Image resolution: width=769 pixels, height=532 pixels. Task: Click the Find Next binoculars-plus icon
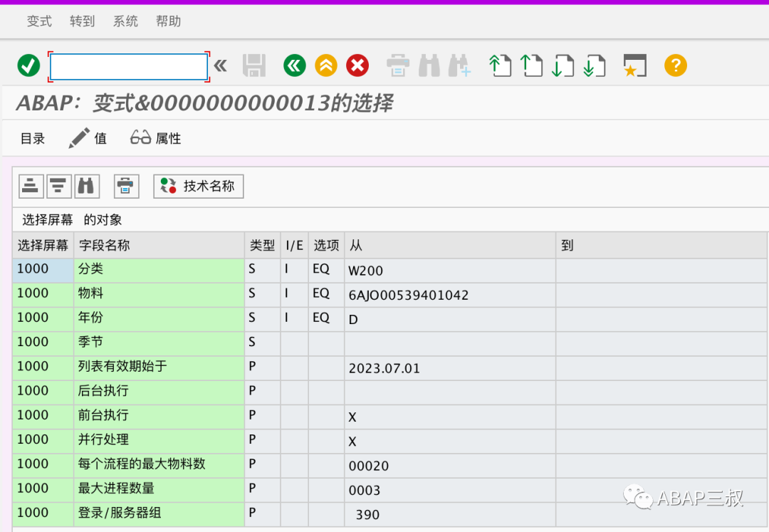point(459,66)
